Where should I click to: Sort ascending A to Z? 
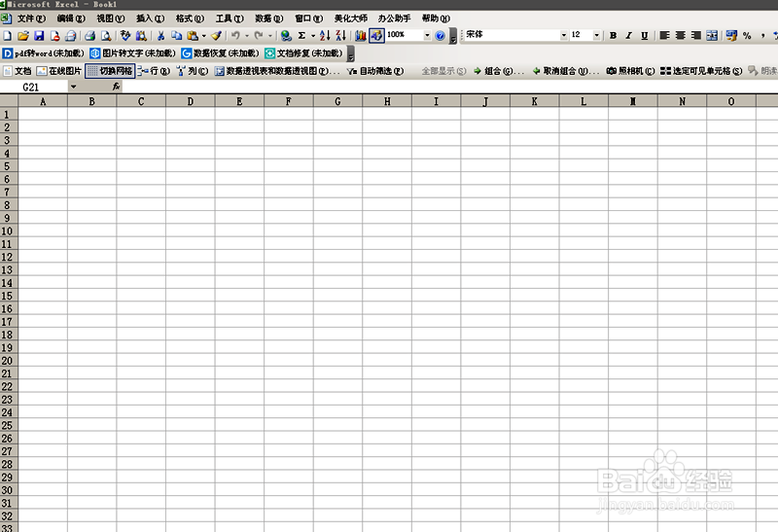325,36
